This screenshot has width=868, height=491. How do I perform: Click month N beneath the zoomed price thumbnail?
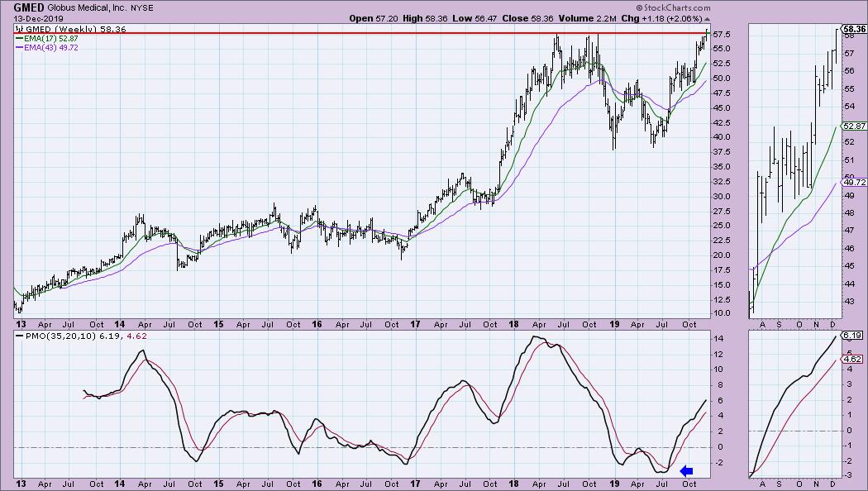coord(818,324)
